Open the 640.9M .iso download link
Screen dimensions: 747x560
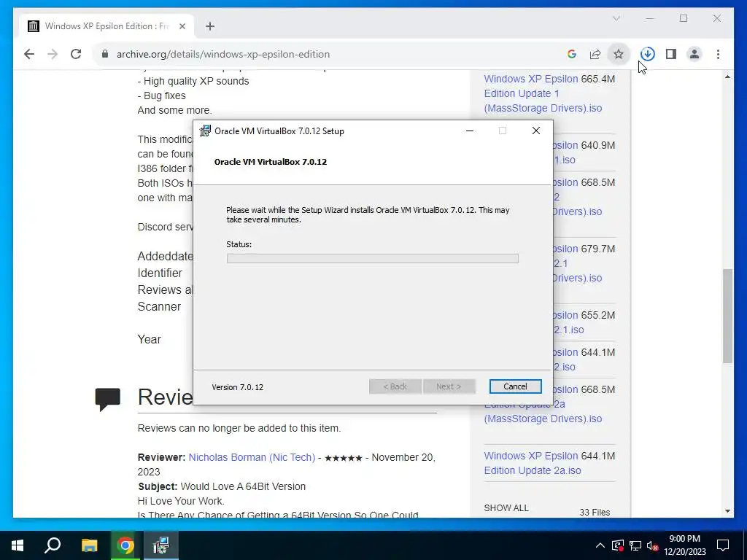(x=565, y=152)
